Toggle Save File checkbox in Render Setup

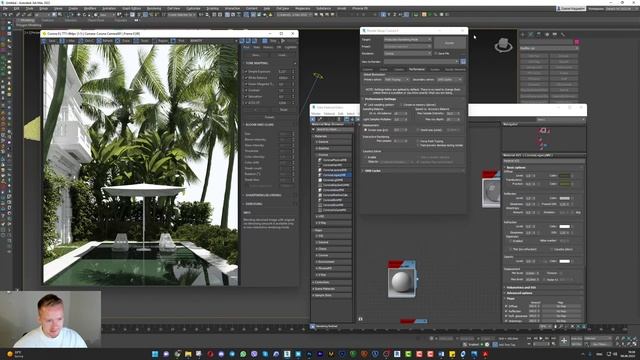coord(436,53)
